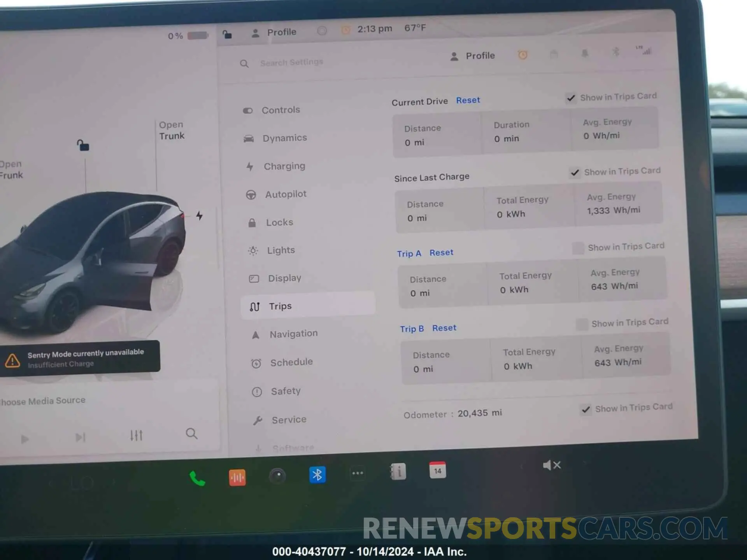Tap the garage/home icon in settings header

[554, 54]
